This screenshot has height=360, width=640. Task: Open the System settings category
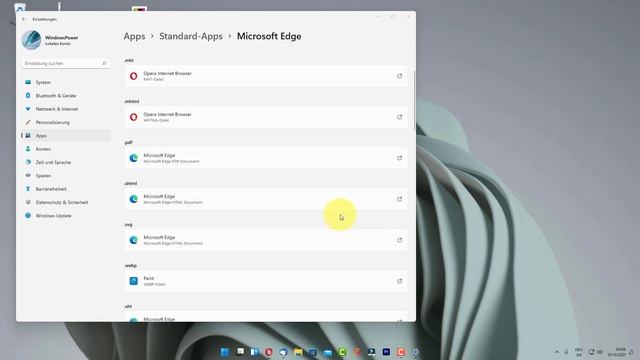pos(66,82)
